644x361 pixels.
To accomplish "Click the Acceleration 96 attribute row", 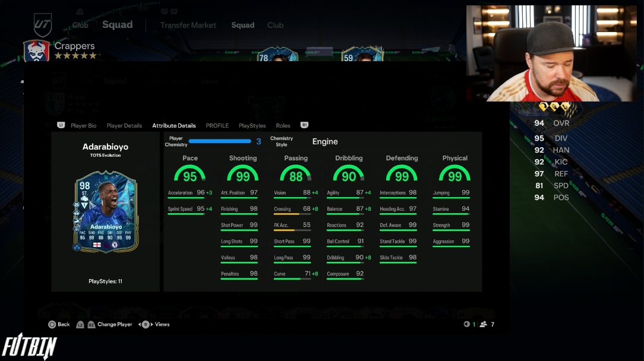I will tap(190, 194).
